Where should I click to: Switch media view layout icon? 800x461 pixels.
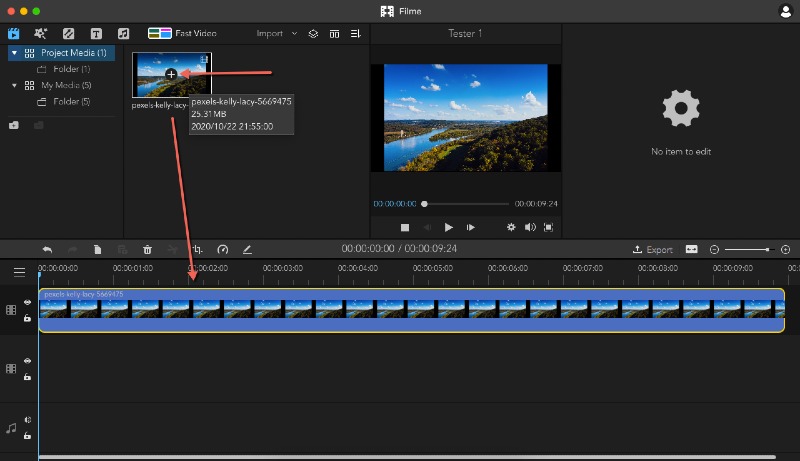tap(334, 34)
